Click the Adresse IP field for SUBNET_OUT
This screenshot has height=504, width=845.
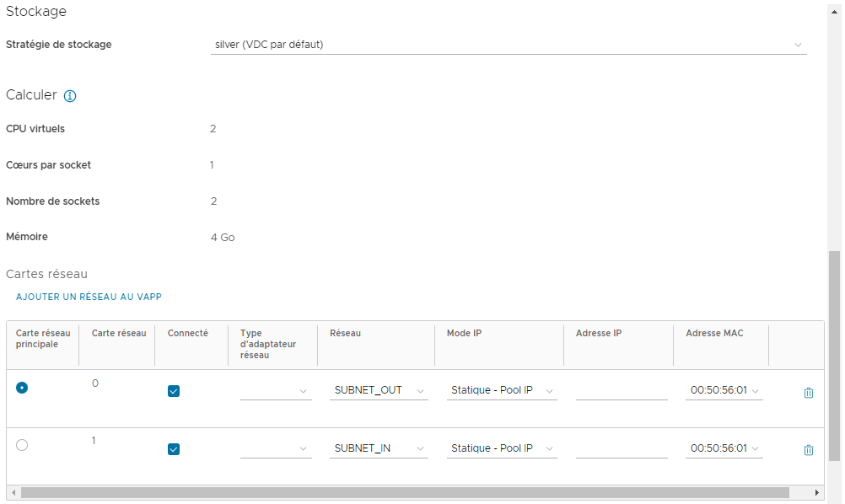point(622,390)
